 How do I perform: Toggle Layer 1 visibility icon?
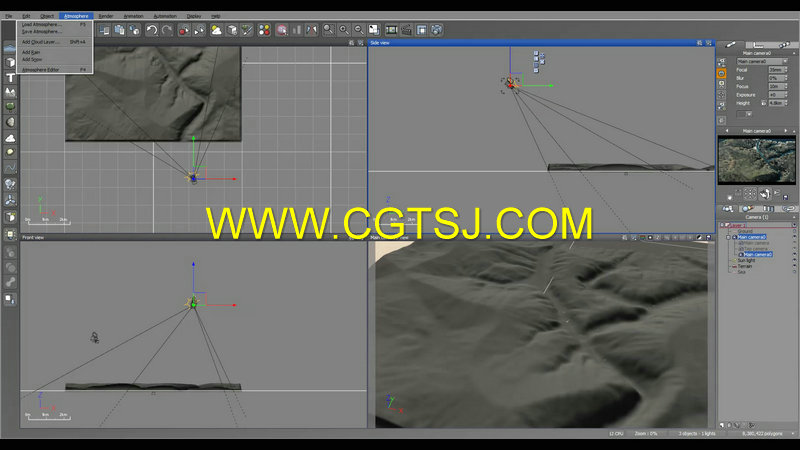(x=794, y=225)
